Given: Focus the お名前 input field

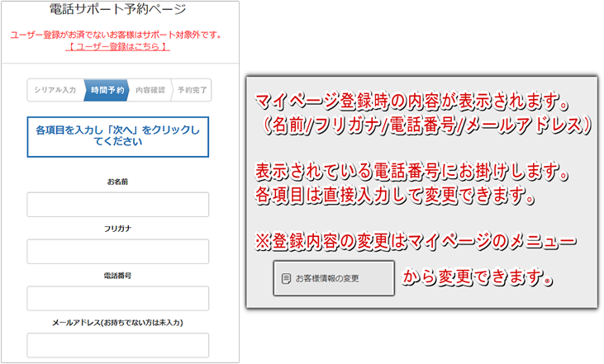Looking at the screenshot, I should coord(118,205).
